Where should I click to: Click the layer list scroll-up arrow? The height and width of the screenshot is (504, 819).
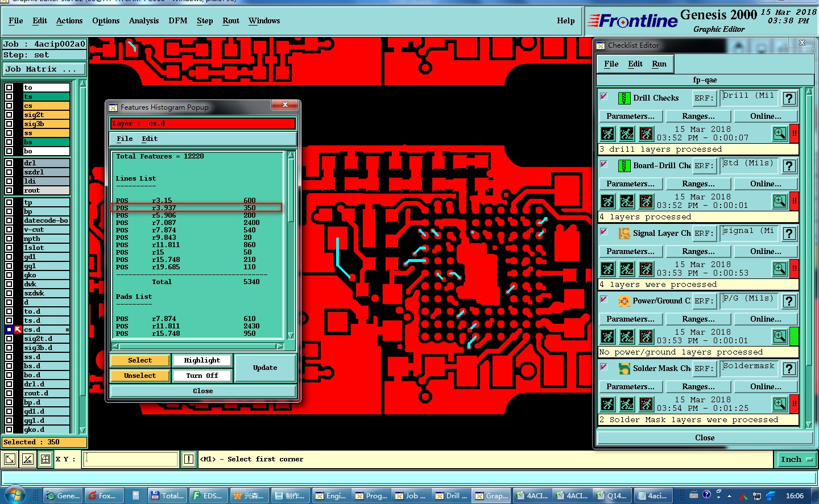tap(83, 84)
